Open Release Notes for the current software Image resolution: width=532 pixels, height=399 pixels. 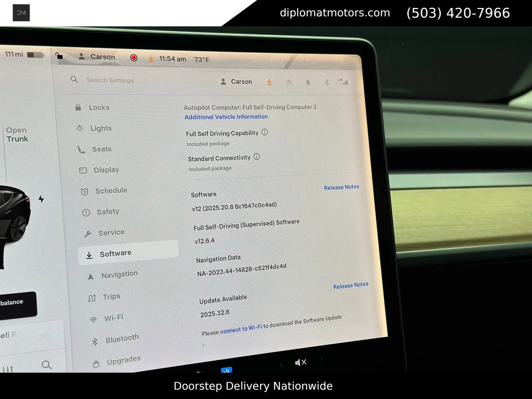[x=341, y=187]
